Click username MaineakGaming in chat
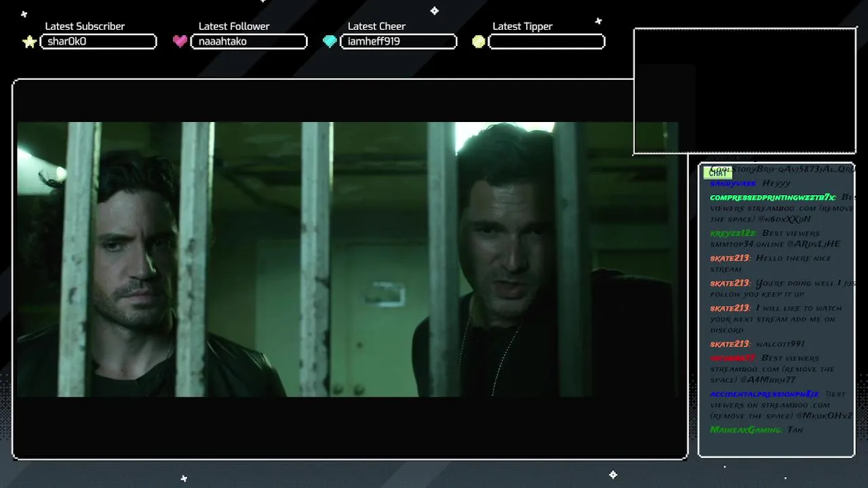Screen dimensions: 868x488 pyautogui.click(x=745, y=430)
